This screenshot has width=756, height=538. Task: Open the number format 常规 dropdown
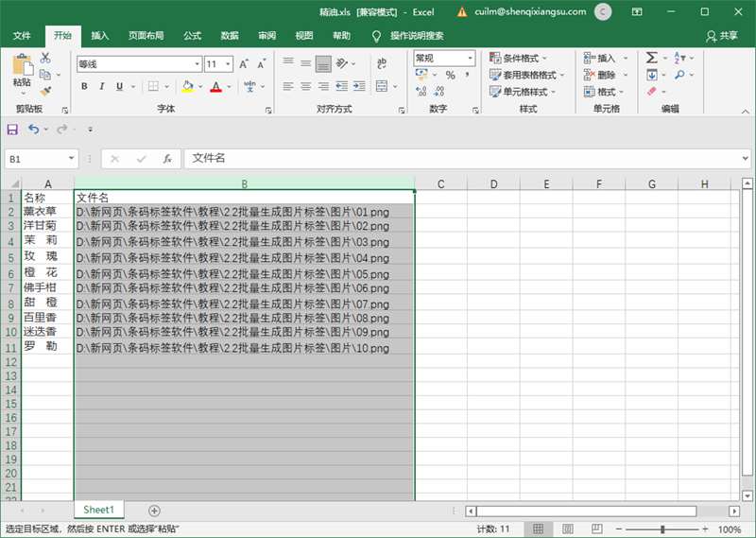[x=470, y=59]
